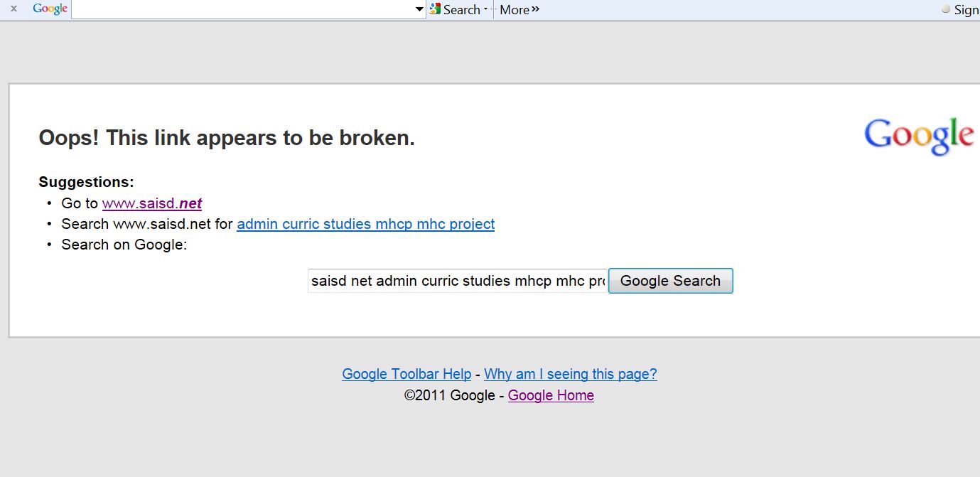Click the dotted separator grip before More
Image resolution: width=980 pixels, height=477 pixels.
(494, 10)
